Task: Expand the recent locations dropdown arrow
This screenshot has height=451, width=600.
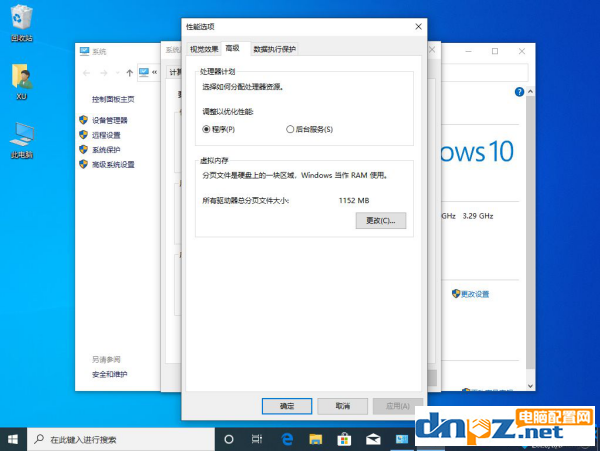Action: click(117, 73)
